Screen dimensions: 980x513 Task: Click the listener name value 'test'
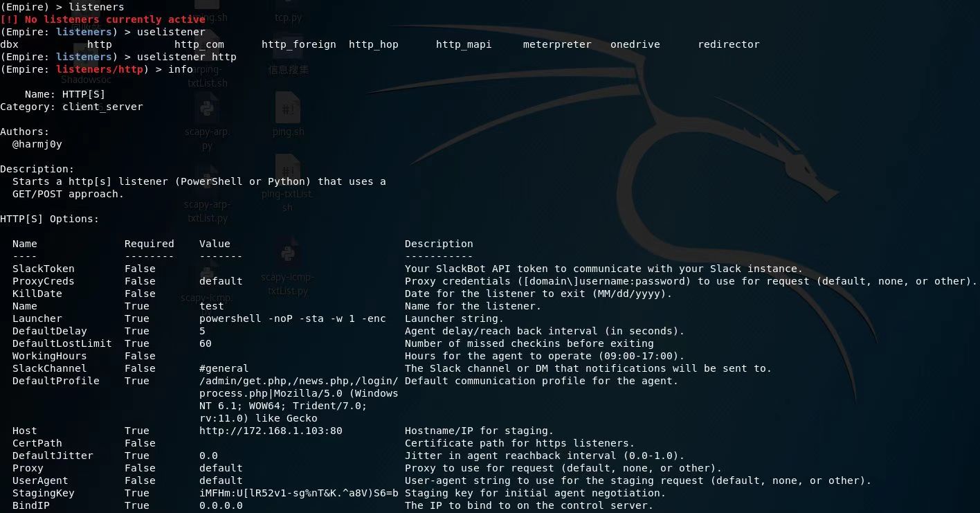point(212,306)
